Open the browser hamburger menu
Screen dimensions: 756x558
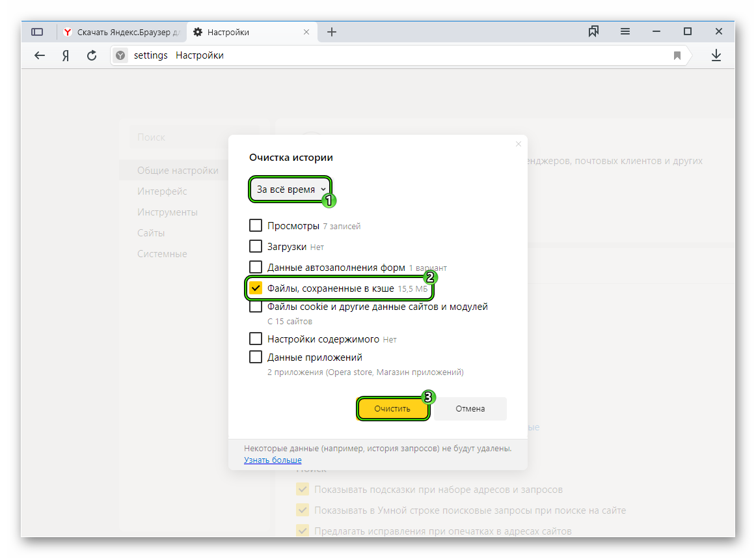[x=625, y=31]
